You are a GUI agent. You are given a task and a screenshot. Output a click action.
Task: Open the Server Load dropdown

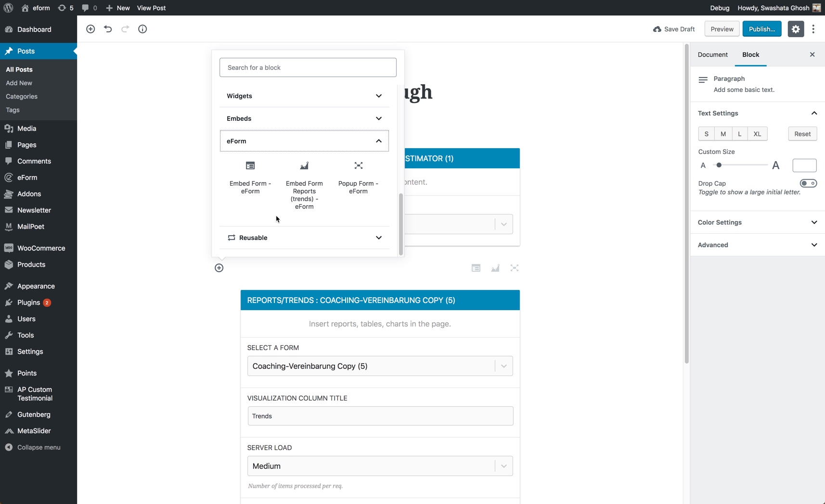point(380,466)
